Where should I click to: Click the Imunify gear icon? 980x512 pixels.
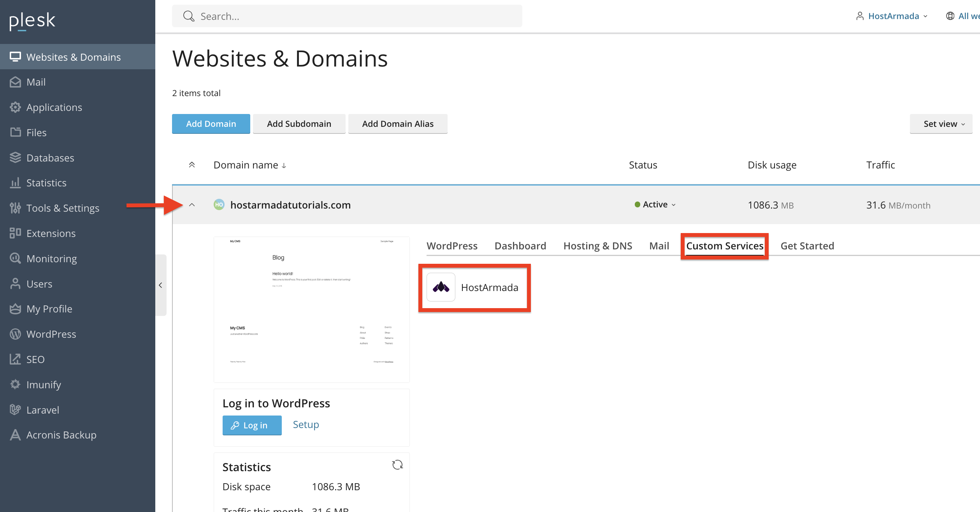tap(15, 384)
